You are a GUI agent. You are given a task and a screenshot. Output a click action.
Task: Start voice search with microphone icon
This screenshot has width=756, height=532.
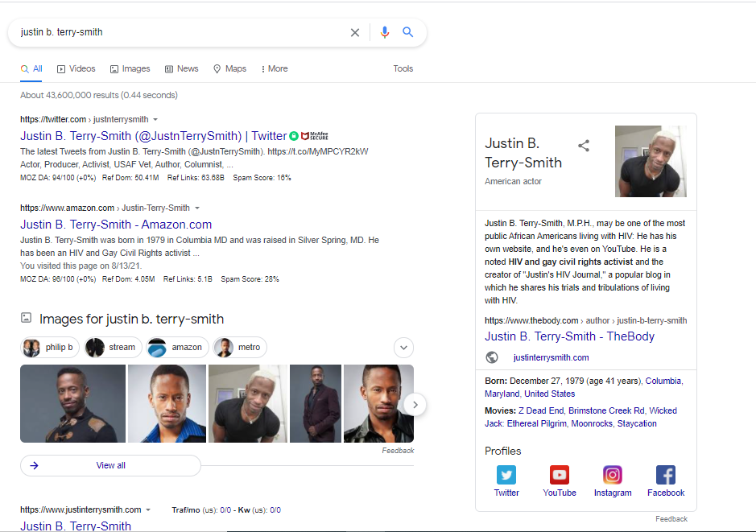pos(385,32)
